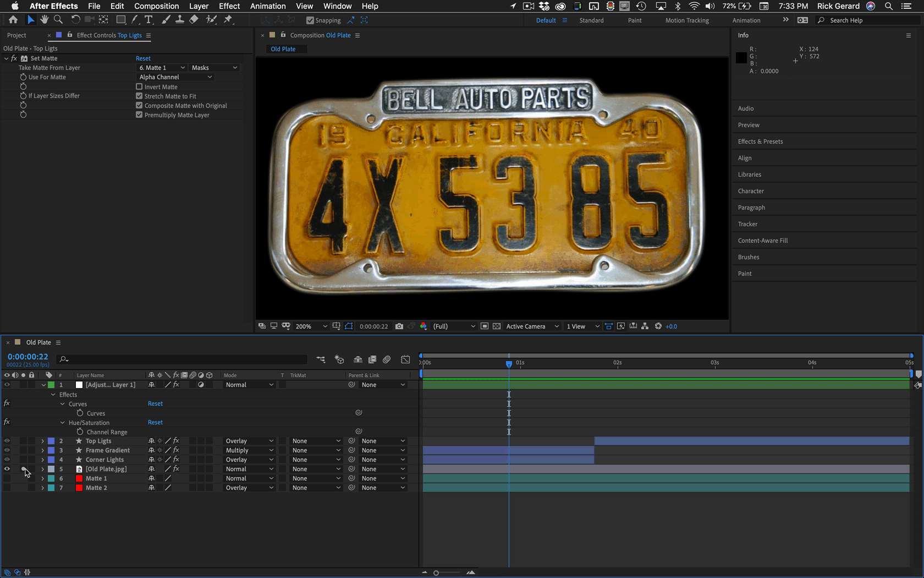Open the Composition menu

click(x=156, y=6)
